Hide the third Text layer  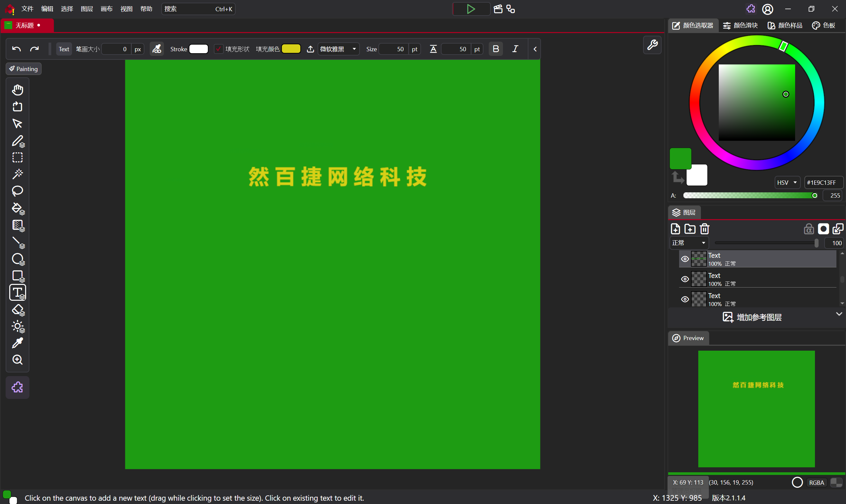pyautogui.click(x=685, y=299)
